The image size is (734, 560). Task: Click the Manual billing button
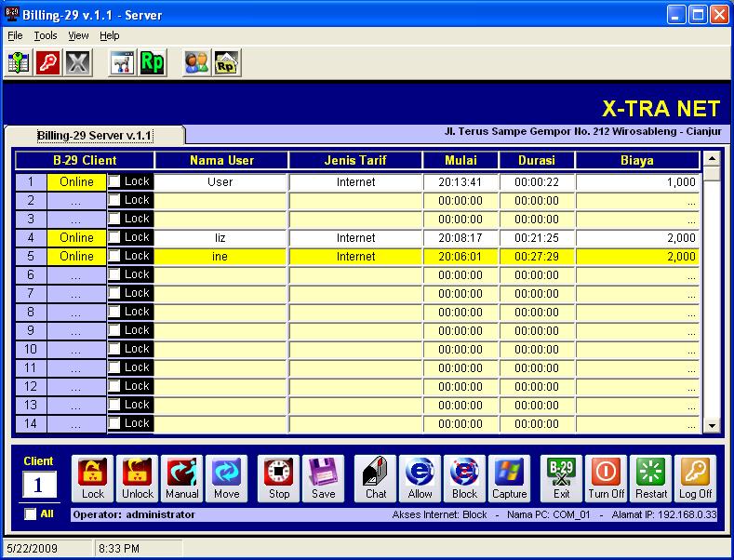(x=182, y=478)
